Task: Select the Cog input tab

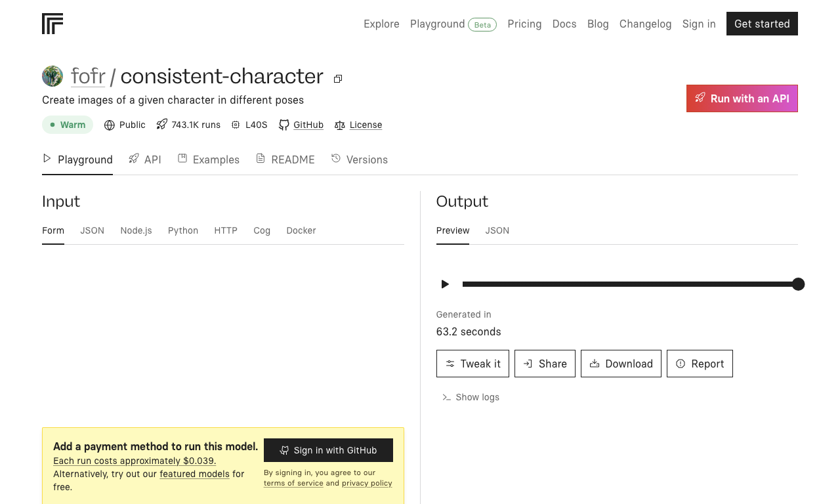Action: pos(262,230)
